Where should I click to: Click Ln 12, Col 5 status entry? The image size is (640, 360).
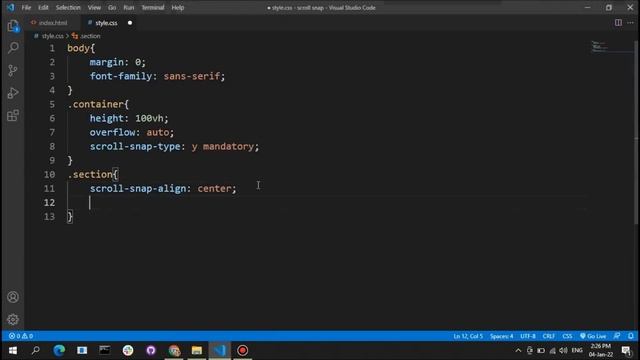coord(468,336)
